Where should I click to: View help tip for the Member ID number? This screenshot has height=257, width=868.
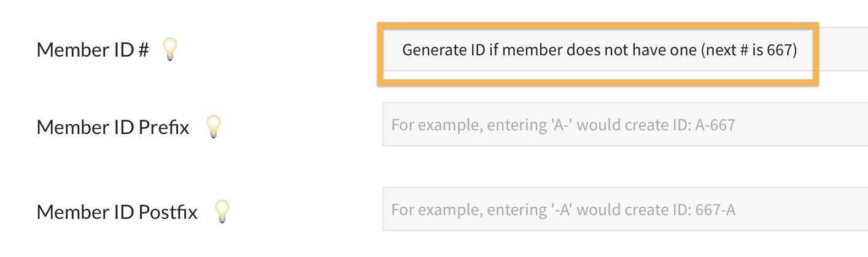click(x=169, y=49)
